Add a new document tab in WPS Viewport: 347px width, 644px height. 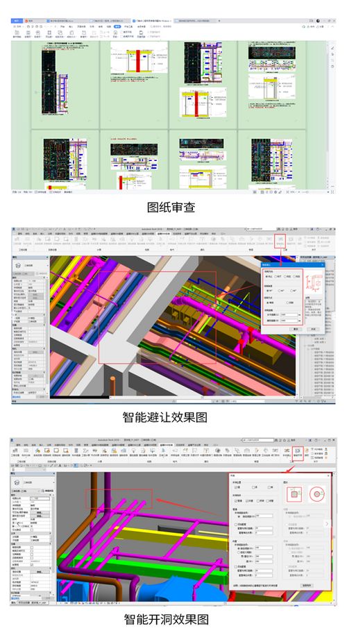click(x=219, y=21)
